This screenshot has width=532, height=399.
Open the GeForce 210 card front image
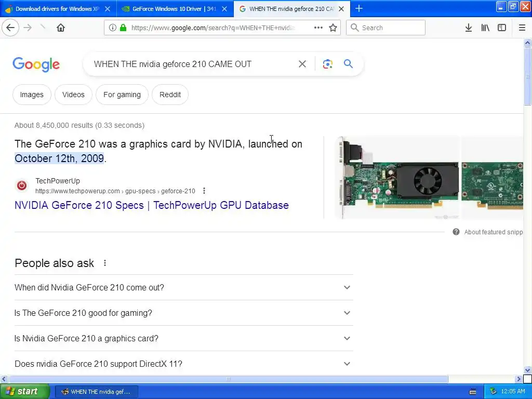tap(397, 178)
